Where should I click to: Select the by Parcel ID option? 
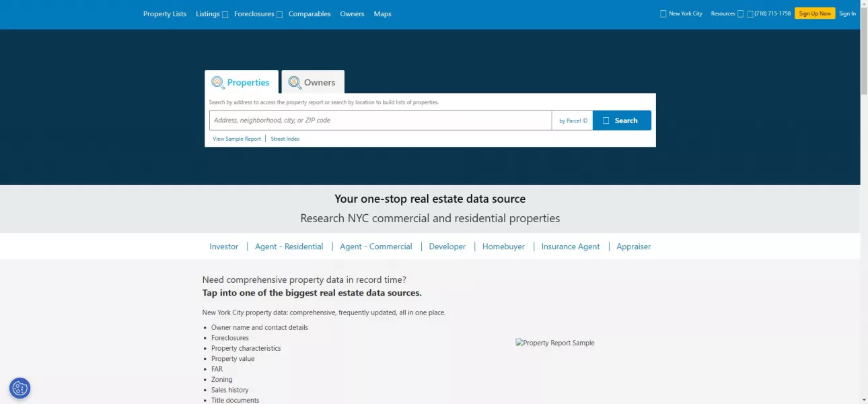coord(573,121)
